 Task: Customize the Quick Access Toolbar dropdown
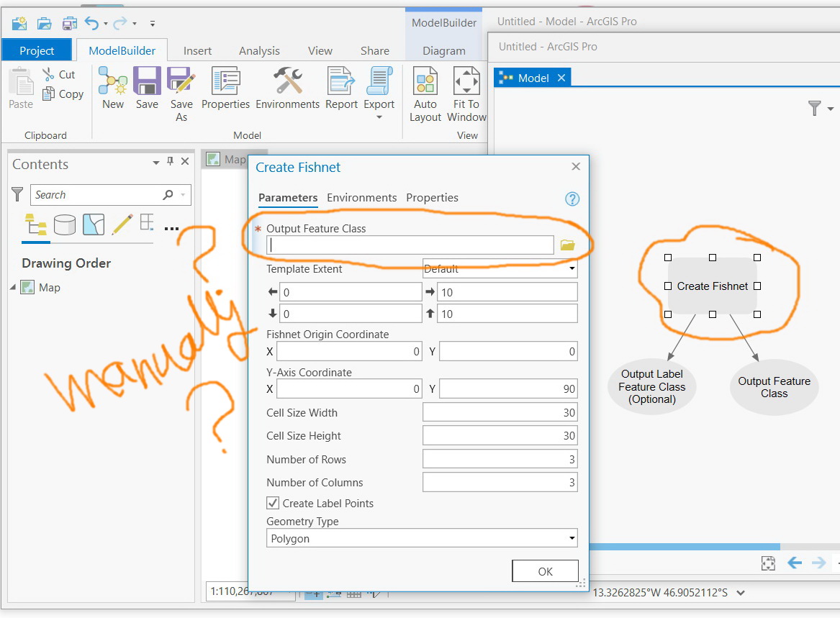pyautogui.click(x=153, y=24)
